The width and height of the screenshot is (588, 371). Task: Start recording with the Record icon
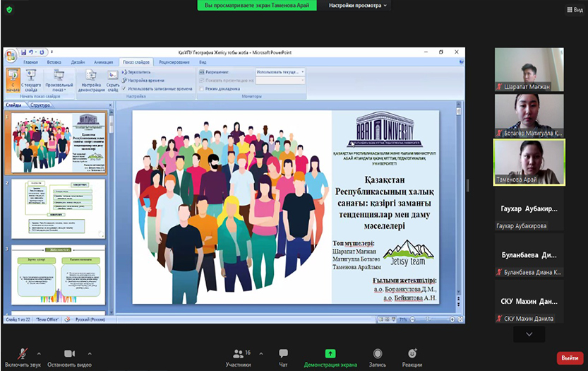[x=377, y=353]
